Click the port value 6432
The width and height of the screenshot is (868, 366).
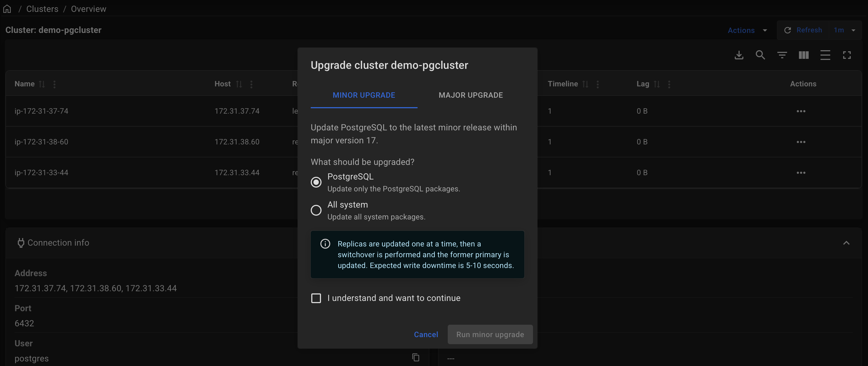[24, 323]
